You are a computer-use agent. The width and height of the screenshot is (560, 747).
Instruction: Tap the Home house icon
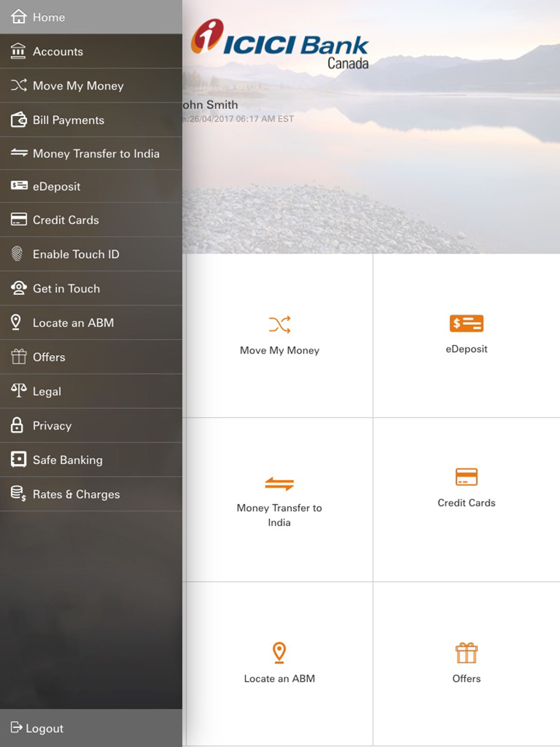coord(19,17)
